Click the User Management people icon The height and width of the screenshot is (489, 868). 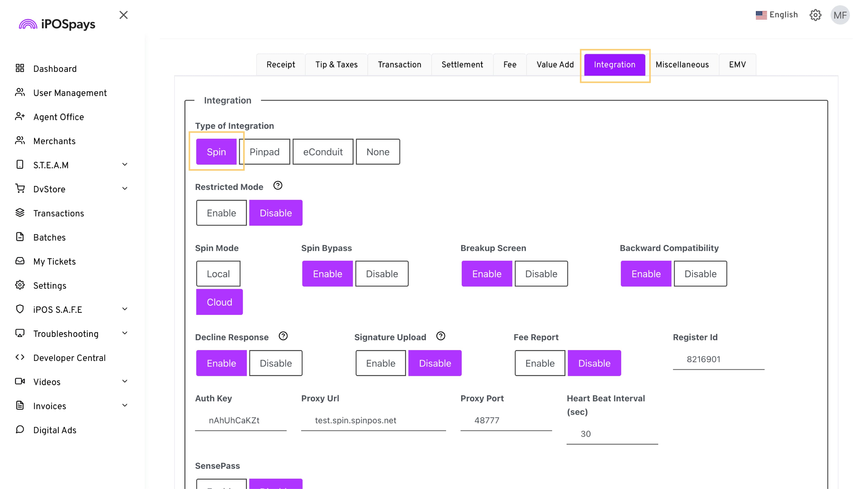20,92
